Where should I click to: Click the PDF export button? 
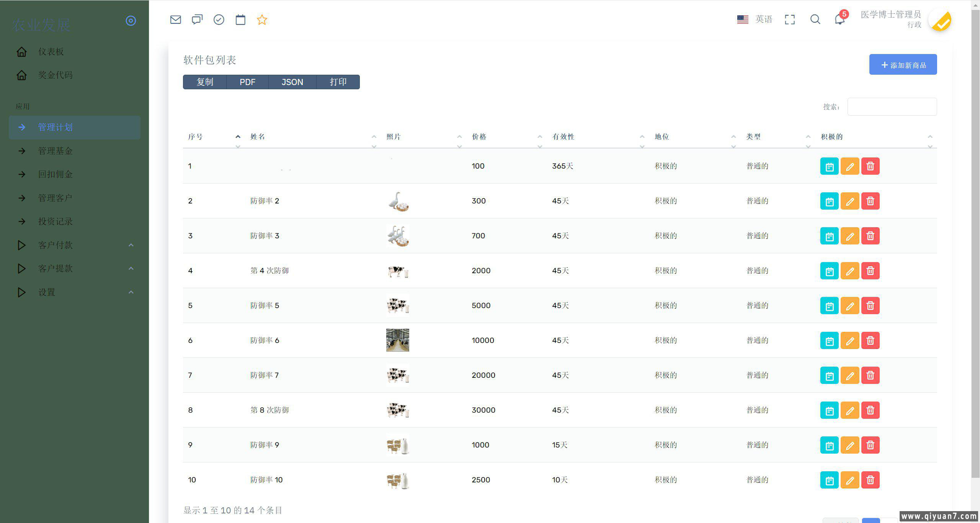tap(247, 82)
